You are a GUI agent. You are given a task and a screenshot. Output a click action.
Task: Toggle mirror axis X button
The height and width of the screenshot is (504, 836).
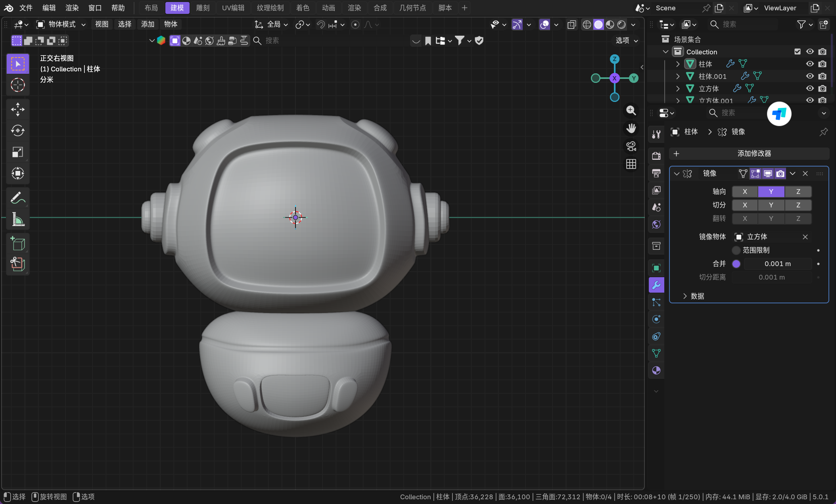[744, 192]
